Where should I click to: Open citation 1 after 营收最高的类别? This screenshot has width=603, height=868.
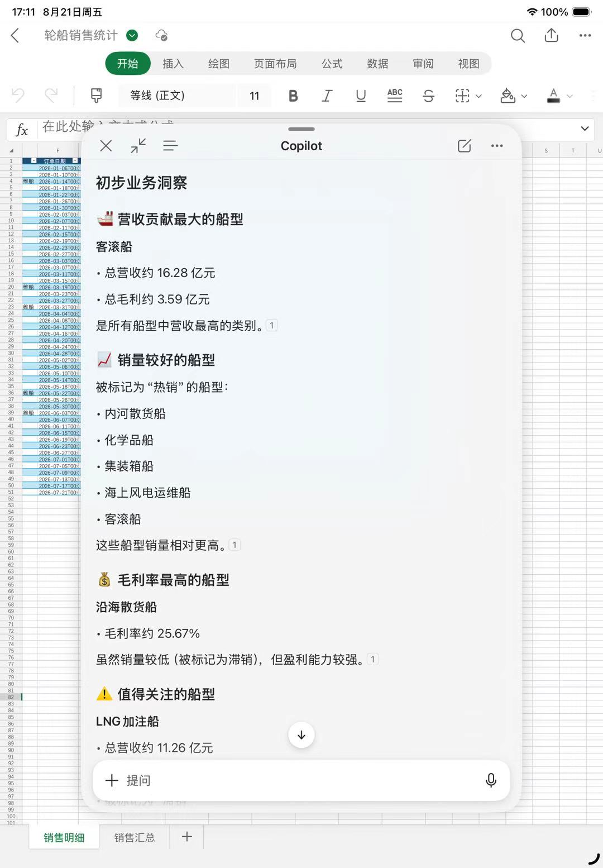pos(272,325)
